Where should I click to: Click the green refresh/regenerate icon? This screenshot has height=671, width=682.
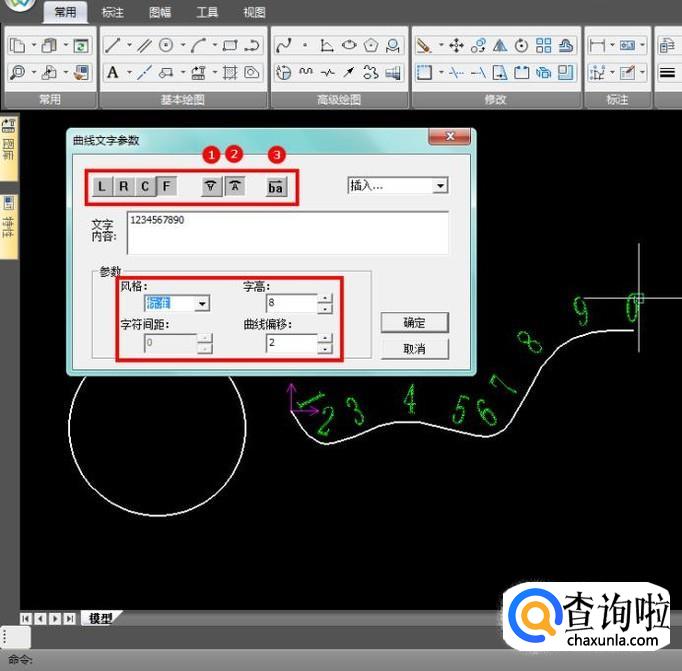click(81, 45)
